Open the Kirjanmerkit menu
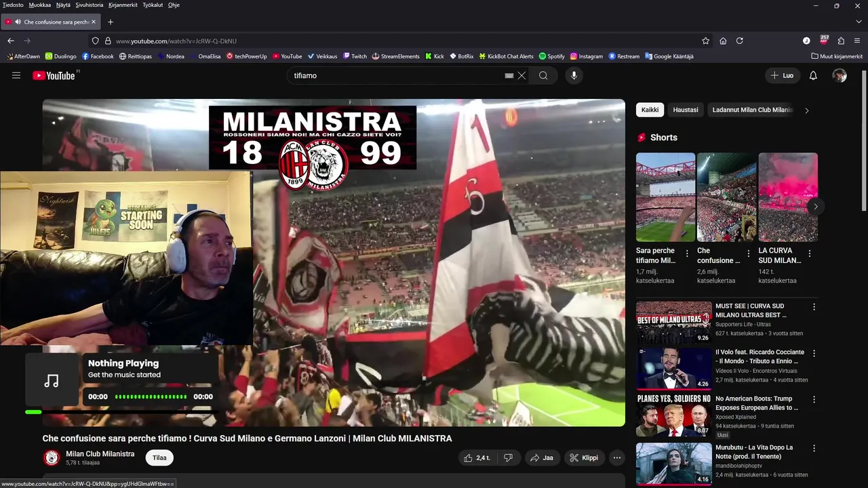Viewport: 868px width, 488px height. pos(123,5)
